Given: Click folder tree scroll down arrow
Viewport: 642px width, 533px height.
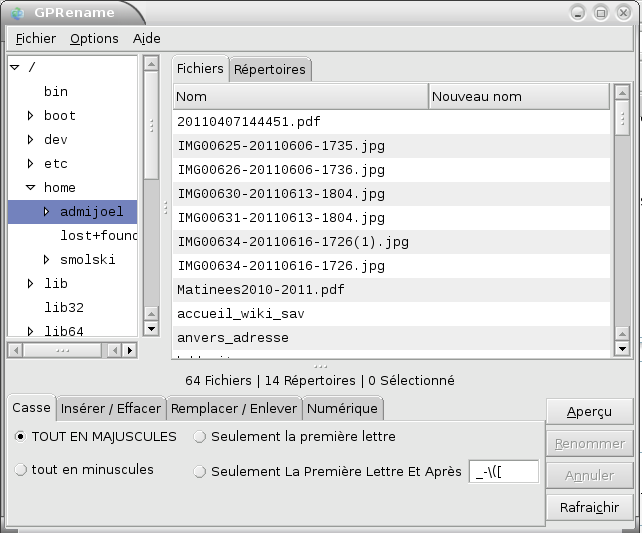Looking at the screenshot, I should point(151,328).
